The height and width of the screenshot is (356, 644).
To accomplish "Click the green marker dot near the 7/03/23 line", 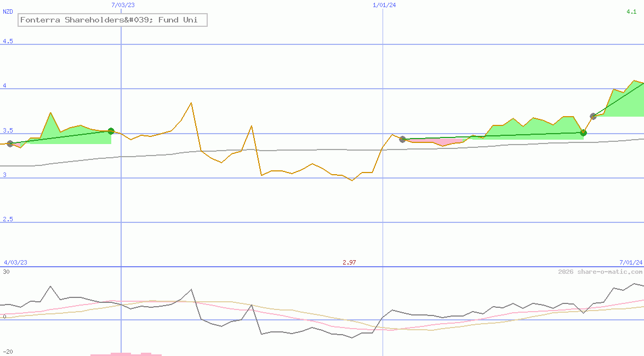I will 111,131.
